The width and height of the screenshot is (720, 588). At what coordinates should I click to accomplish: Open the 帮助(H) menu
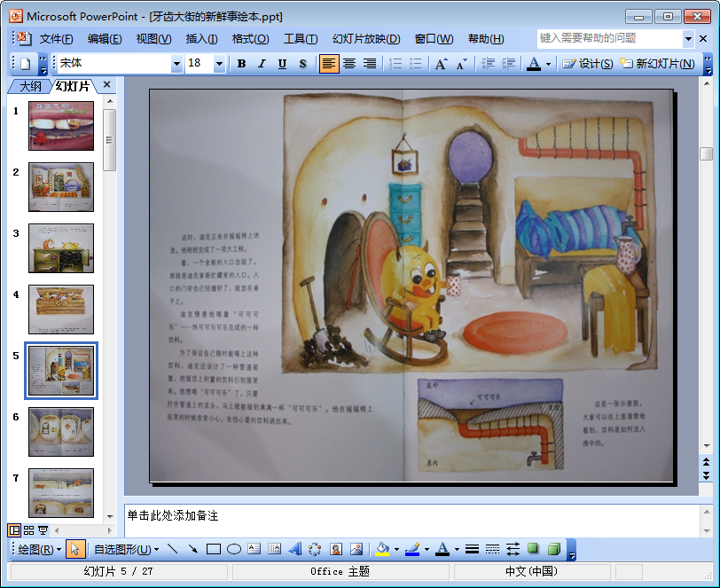point(486,39)
